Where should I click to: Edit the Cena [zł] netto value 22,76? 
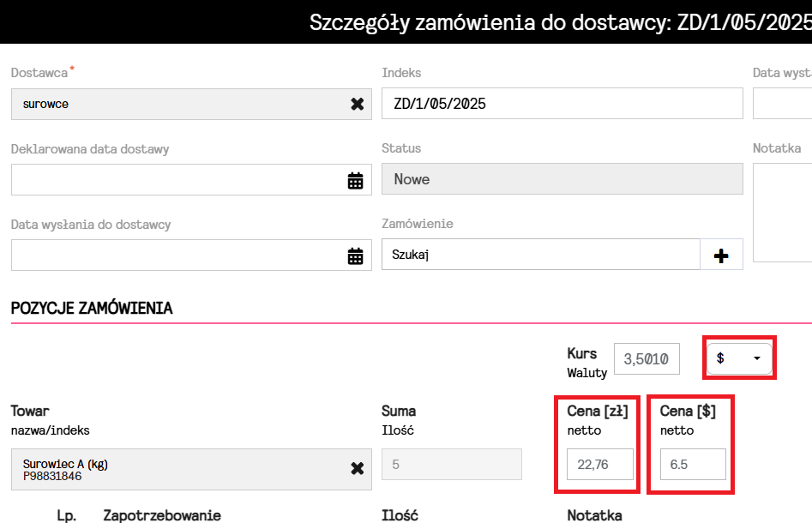click(x=599, y=465)
